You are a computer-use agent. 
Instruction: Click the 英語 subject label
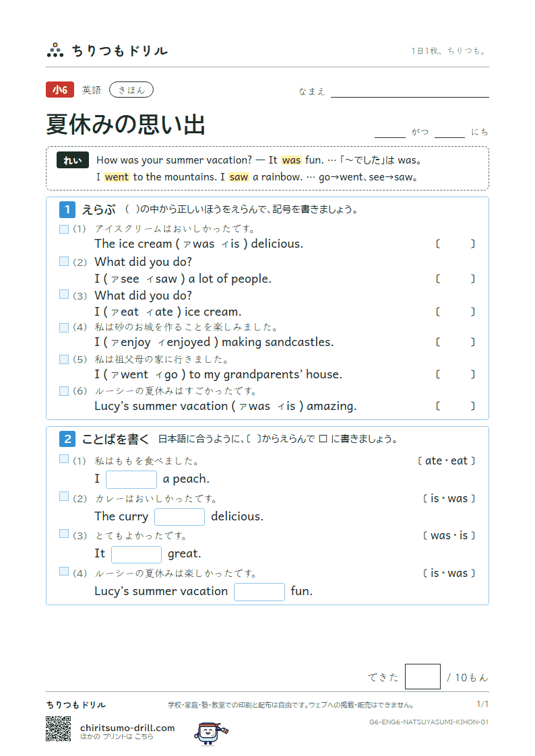(x=92, y=90)
